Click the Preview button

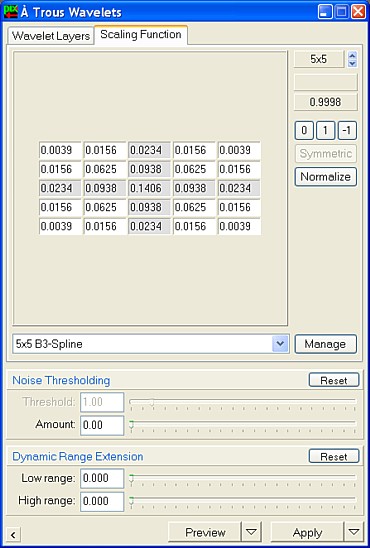tap(205, 532)
